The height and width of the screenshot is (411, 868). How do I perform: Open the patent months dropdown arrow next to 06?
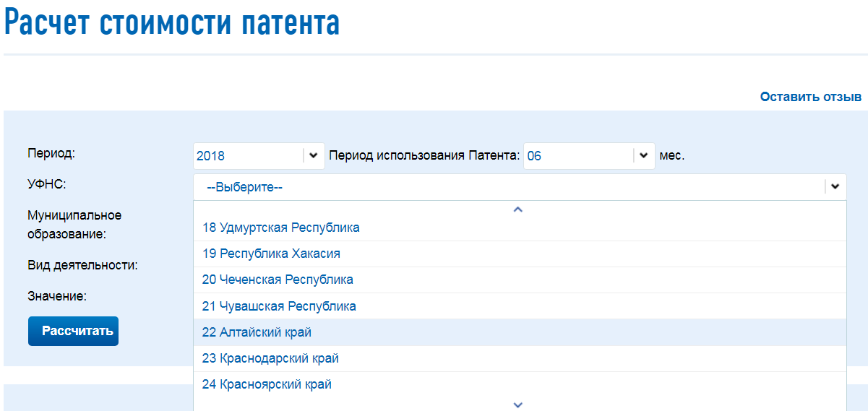pos(644,155)
